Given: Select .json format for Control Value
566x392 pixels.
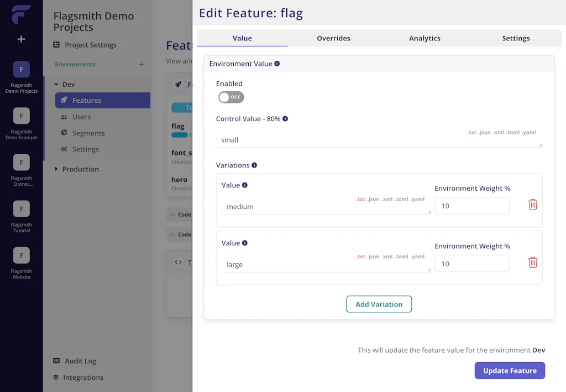Looking at the screenshot, I should [485, 133].
